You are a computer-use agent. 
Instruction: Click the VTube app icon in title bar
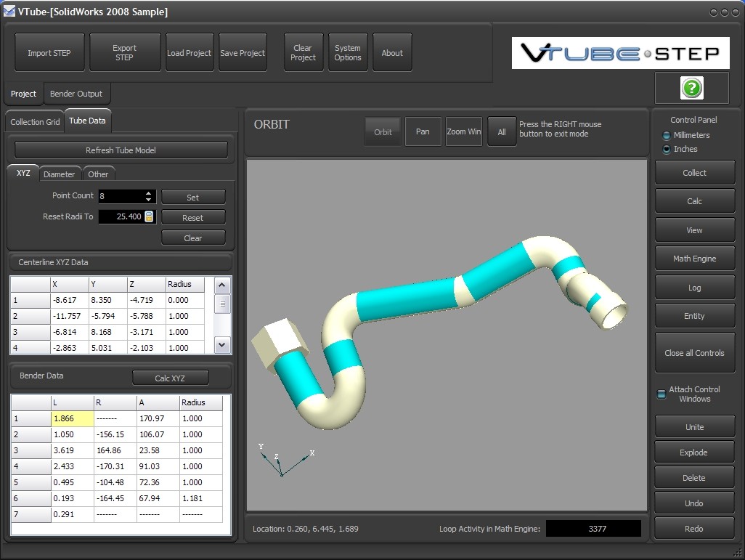pos(9,12)
